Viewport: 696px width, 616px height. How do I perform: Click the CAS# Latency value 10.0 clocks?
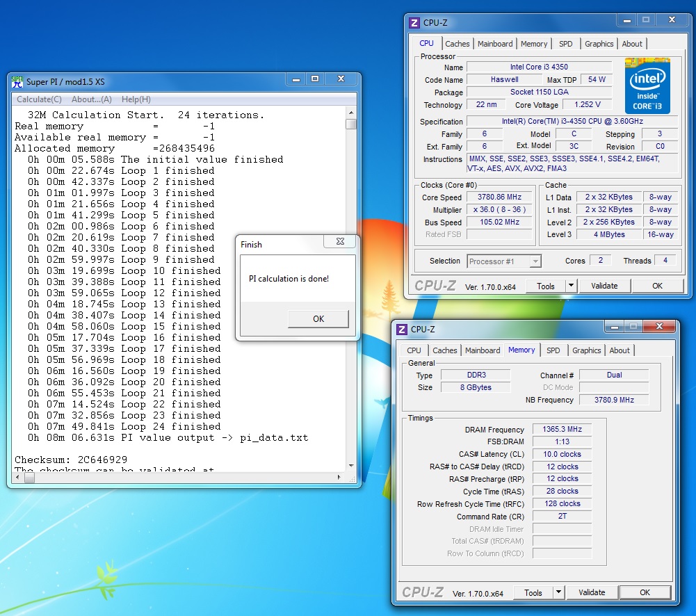pyautogui.click(x=562, y=454)
